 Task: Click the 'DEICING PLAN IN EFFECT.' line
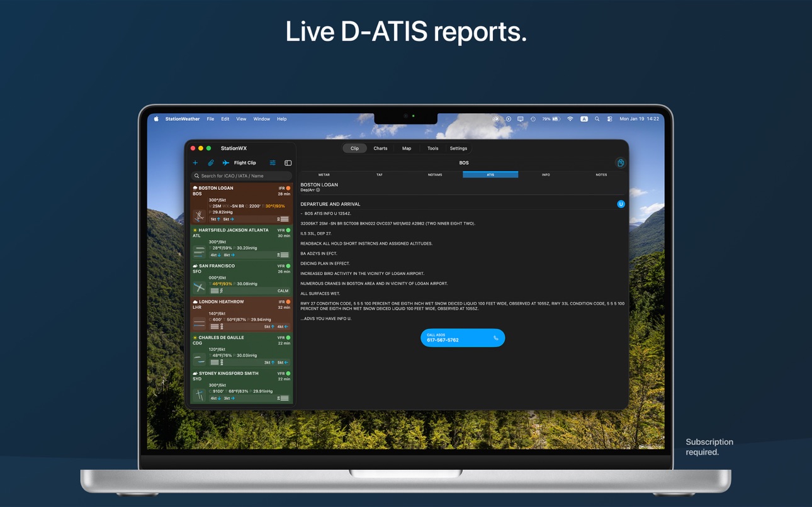pyautogui.click(x=325, y=264)
